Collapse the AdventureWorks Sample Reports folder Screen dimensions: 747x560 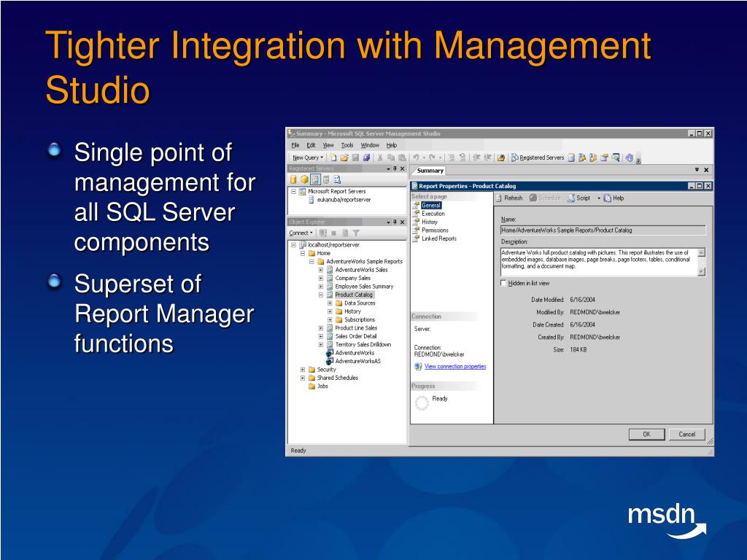(x=311, y=262)
